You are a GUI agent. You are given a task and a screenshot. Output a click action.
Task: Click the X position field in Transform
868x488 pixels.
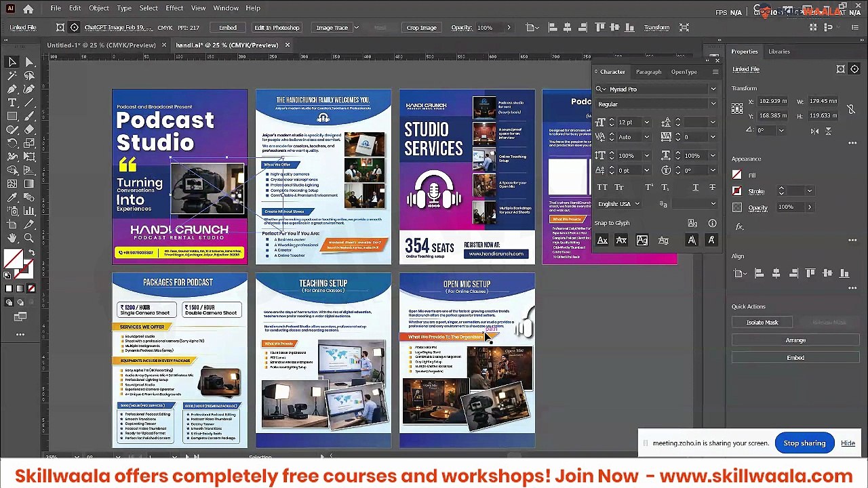(774, 101)
